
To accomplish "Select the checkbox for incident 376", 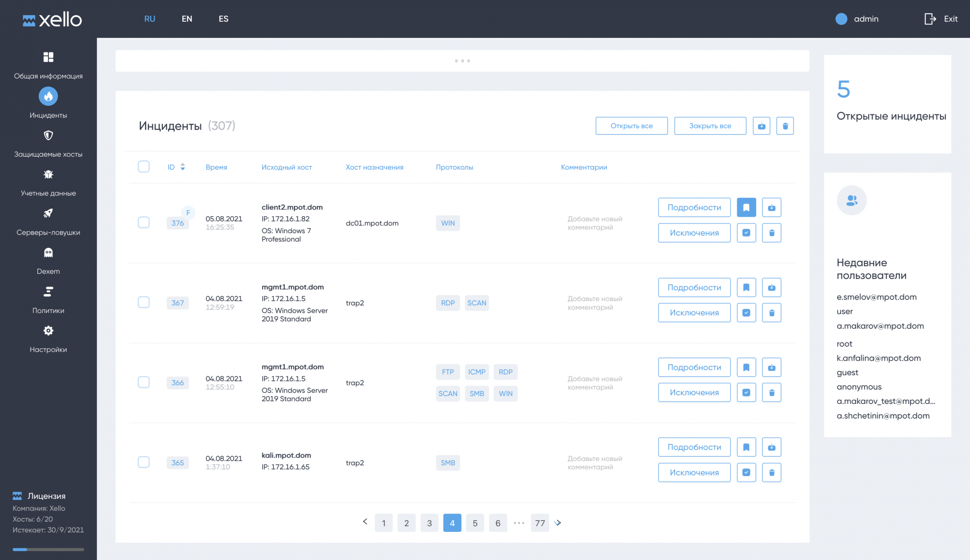I will coord(144,223).
